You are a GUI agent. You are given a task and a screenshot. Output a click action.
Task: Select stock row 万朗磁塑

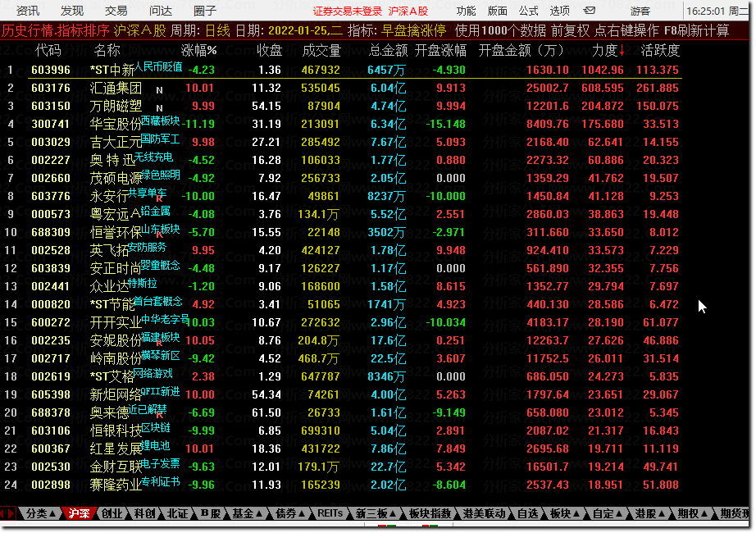coord(340,106)
